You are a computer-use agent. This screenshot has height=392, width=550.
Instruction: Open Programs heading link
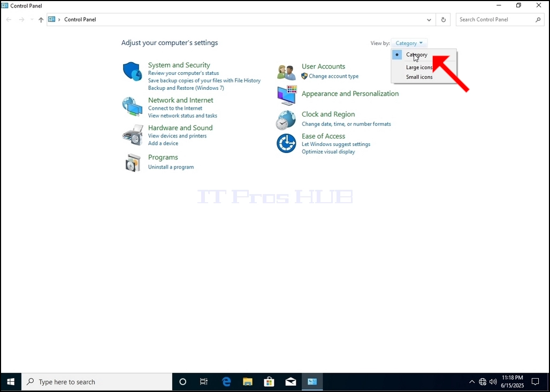click(x=163, y=157)
